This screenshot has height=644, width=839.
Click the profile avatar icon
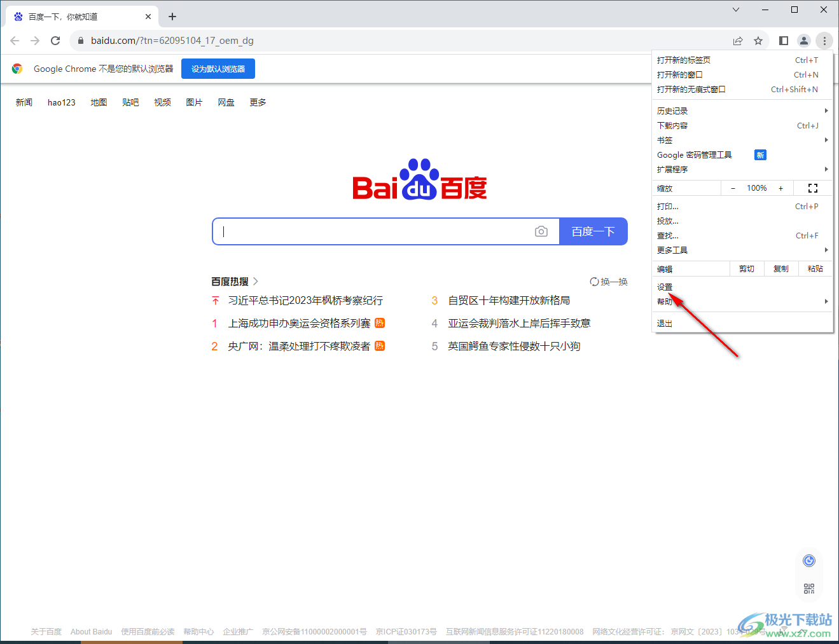tap(804, 41)
